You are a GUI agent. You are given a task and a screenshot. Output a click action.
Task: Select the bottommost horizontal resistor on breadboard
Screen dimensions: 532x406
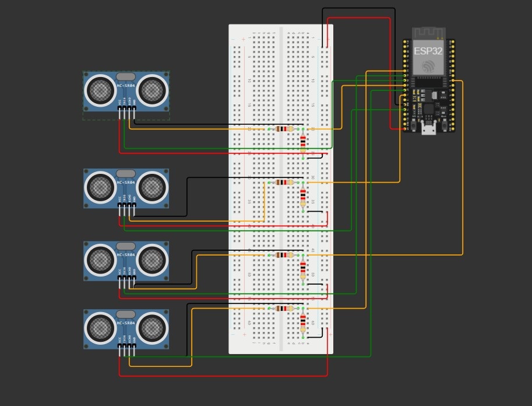click(x=284, y=308)
